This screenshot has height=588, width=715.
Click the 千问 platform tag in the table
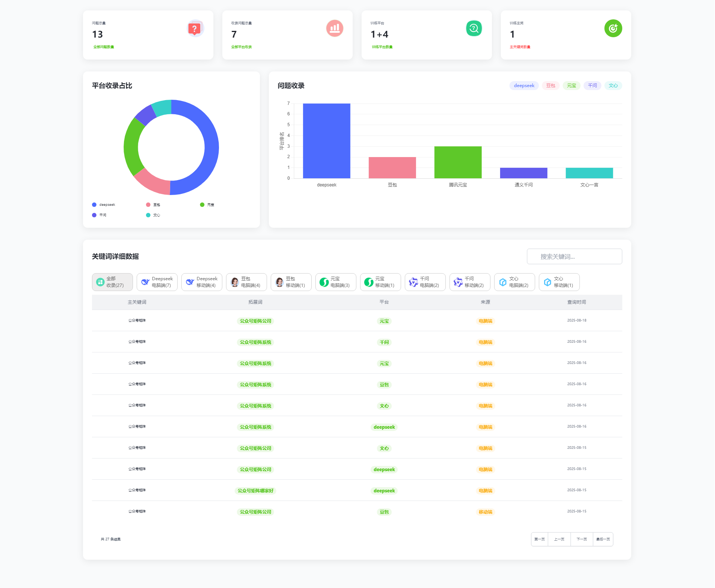coord(384,342)
